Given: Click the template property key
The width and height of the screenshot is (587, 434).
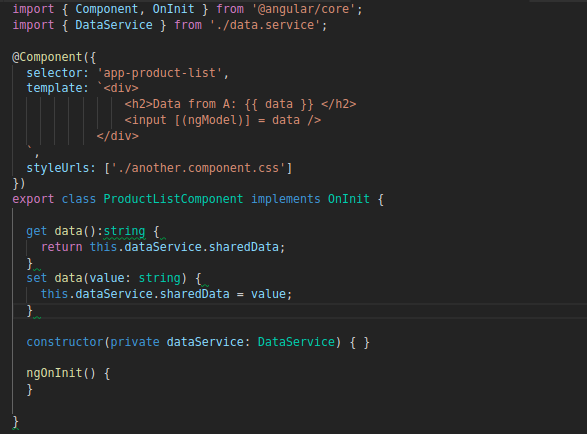Looking at the screenshot, I should click(54, 88).
